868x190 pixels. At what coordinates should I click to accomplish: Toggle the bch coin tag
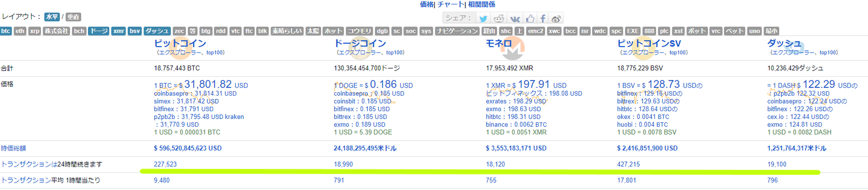tap(79, 31)
